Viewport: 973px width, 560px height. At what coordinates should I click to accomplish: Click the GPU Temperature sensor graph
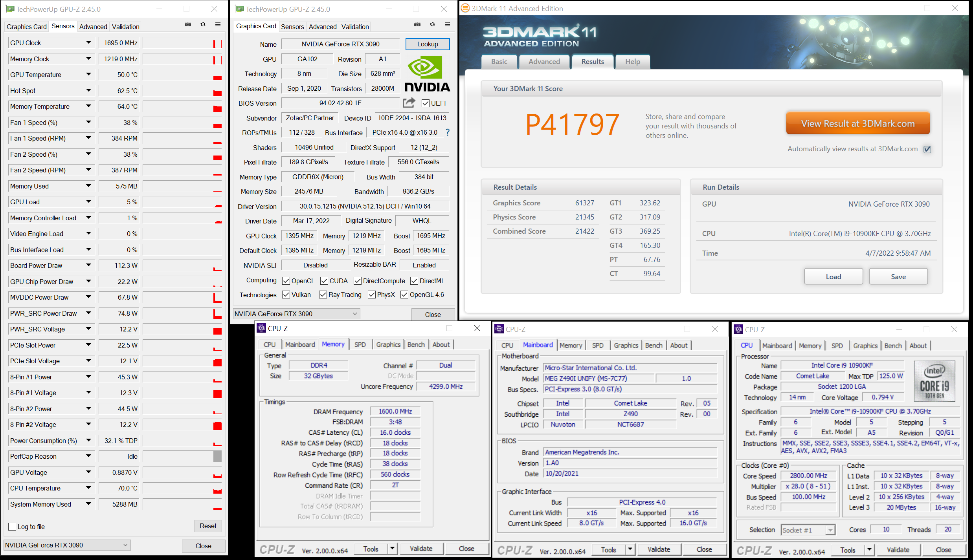(182, 75)
